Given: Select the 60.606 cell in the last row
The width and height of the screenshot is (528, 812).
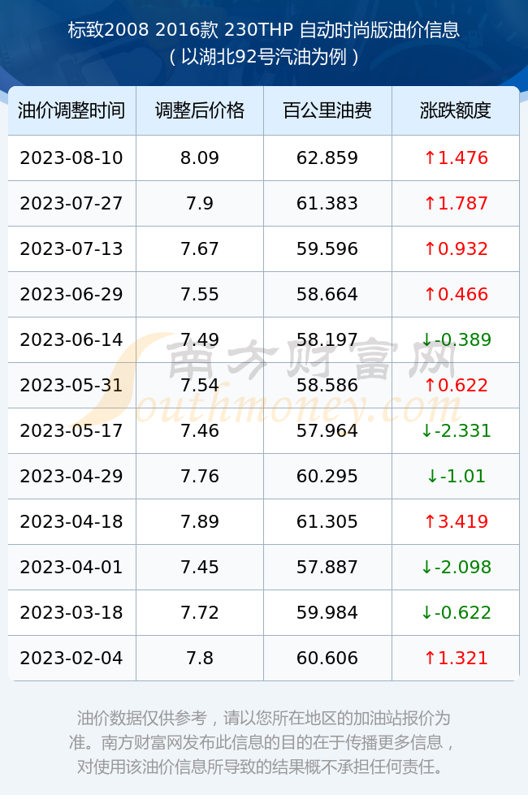Looking at the screenshot, I should pyautogui.click(x=327, y=659).
